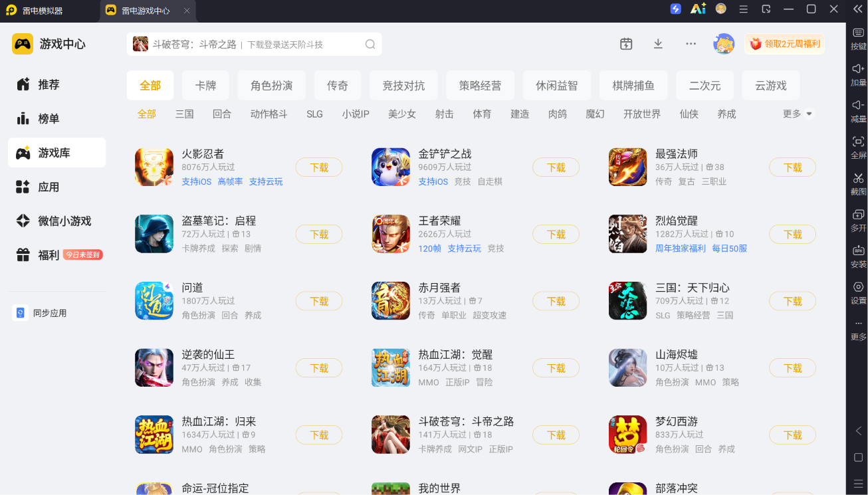
Task: Tap the Android back arrow in sidebar
Action: (858, 431)
